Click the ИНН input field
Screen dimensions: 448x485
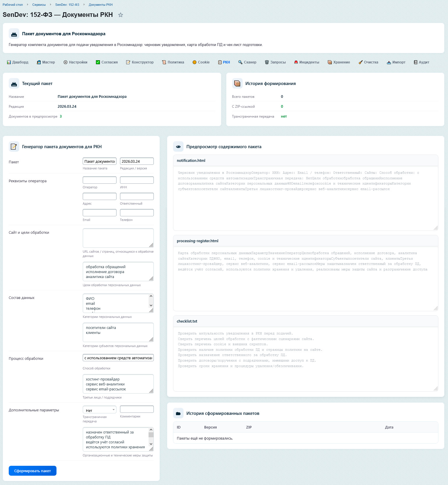point(137,180)
